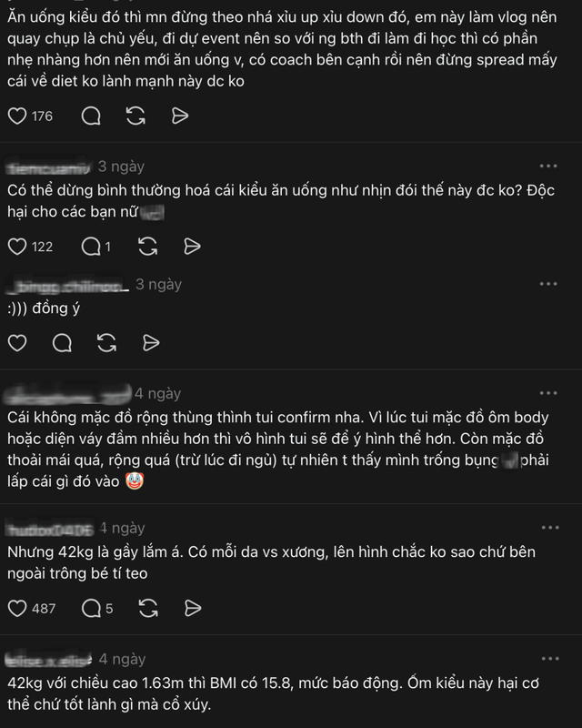Repost the ":))) đồng ý" comment
Viewport: 582px width, 728px height.
coord(106,342)
